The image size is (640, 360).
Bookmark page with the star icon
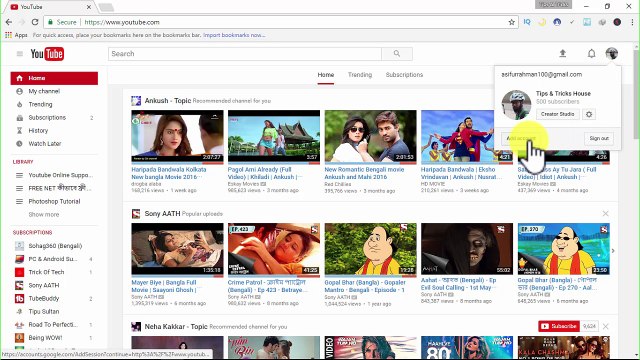tap(511, 22)
